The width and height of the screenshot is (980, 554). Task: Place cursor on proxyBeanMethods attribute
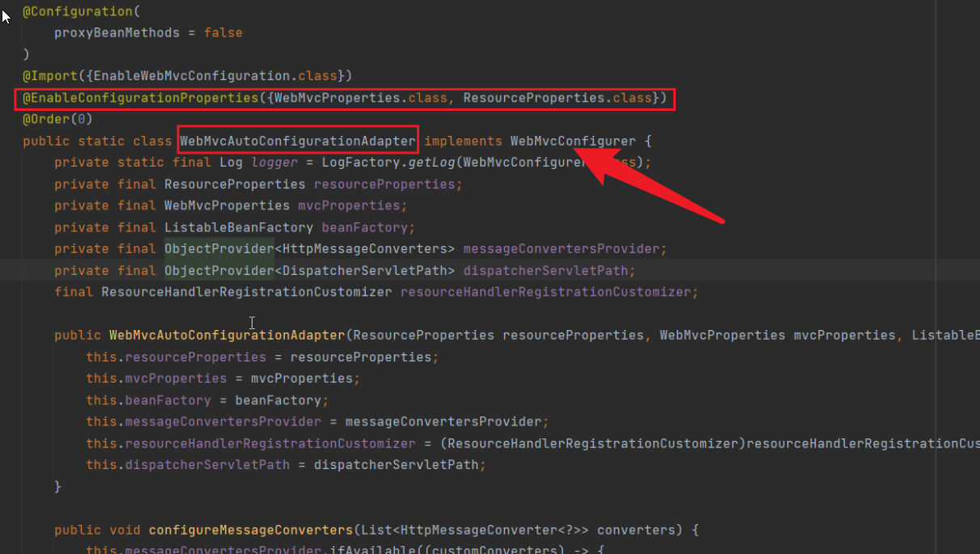(x=117, y=33)
